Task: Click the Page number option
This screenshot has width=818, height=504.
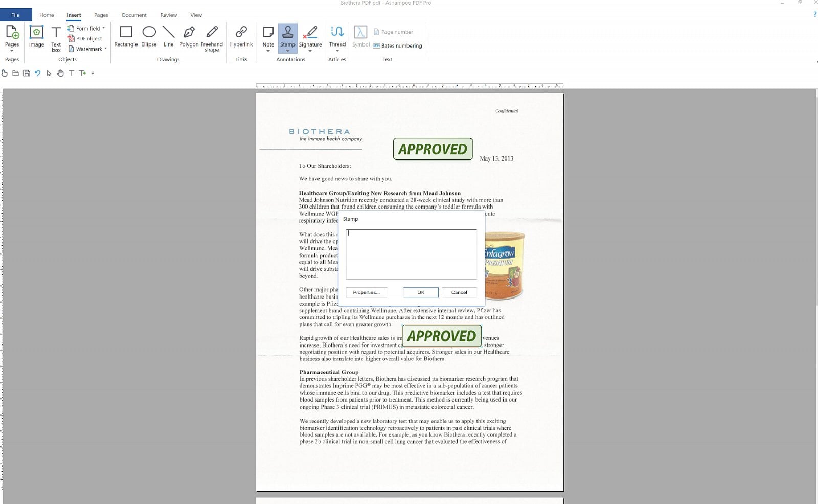Action: [x=393, y=32]
